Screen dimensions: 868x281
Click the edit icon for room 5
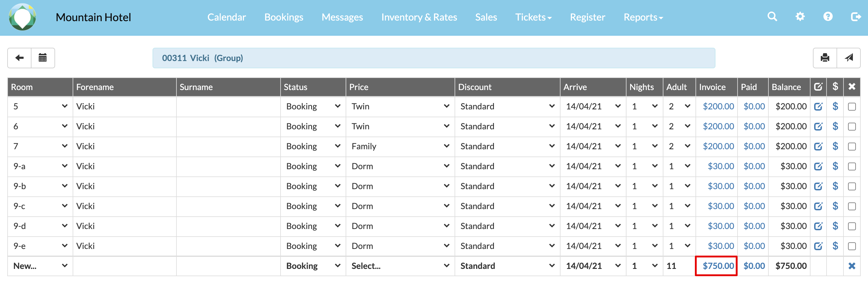pyautogui.click(x=818, y=107)
